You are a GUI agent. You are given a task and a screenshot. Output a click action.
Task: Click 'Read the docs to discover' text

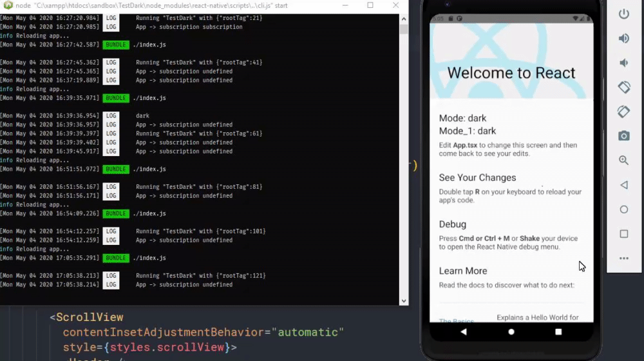506,286
